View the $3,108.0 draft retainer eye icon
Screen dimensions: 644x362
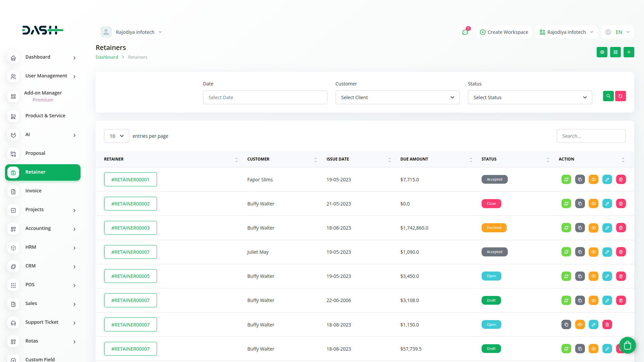coord(593,300)
